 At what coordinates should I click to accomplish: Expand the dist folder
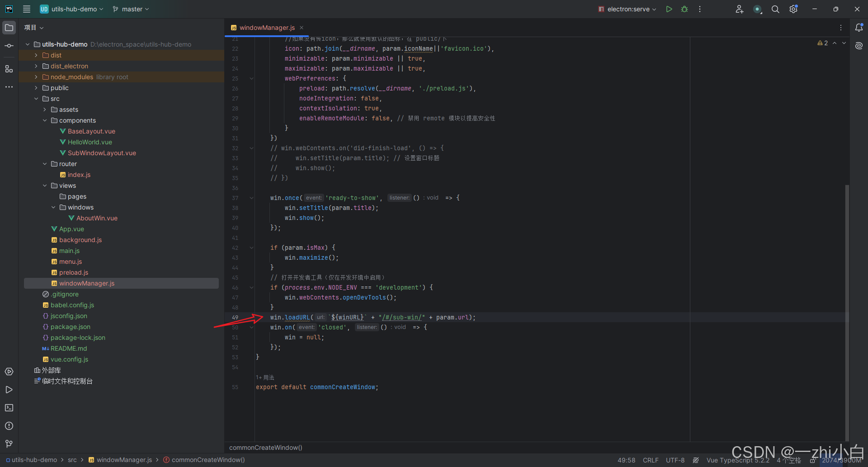pos(36,55)
